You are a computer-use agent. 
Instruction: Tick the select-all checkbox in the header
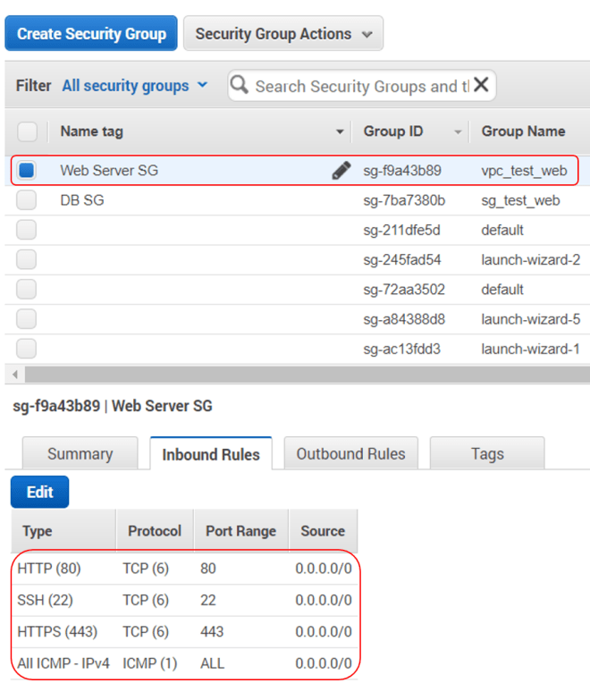[x=27, y=131]
